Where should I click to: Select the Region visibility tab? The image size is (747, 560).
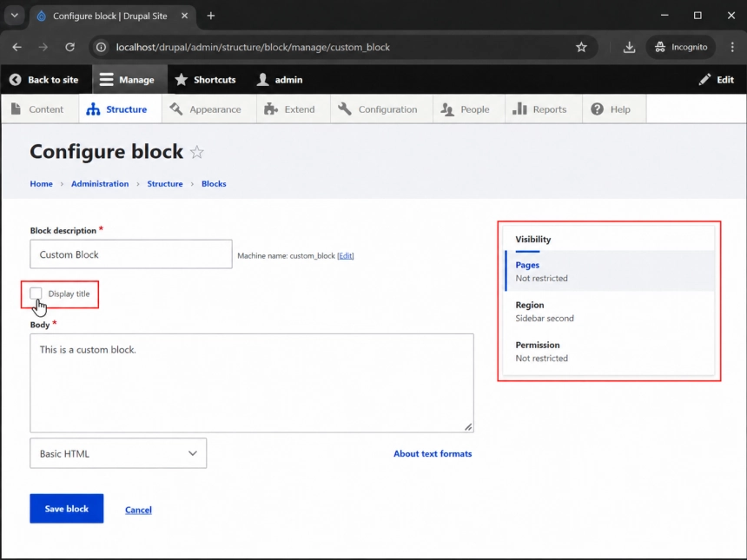(610, 312)
